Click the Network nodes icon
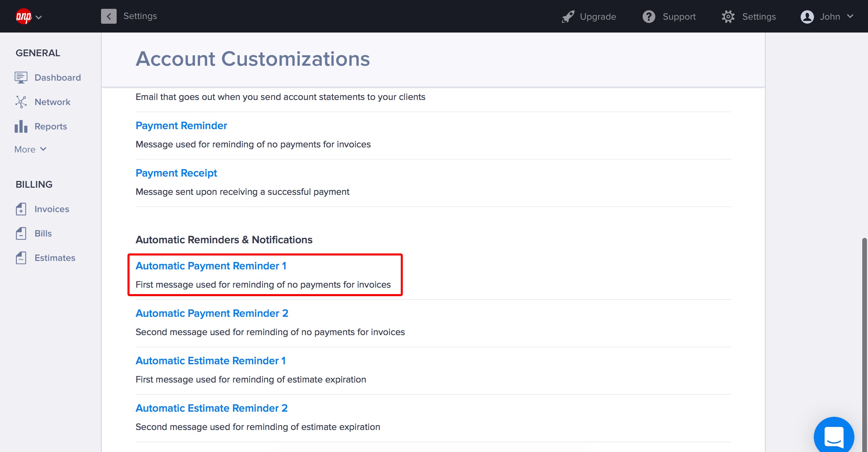 [21, 102]
